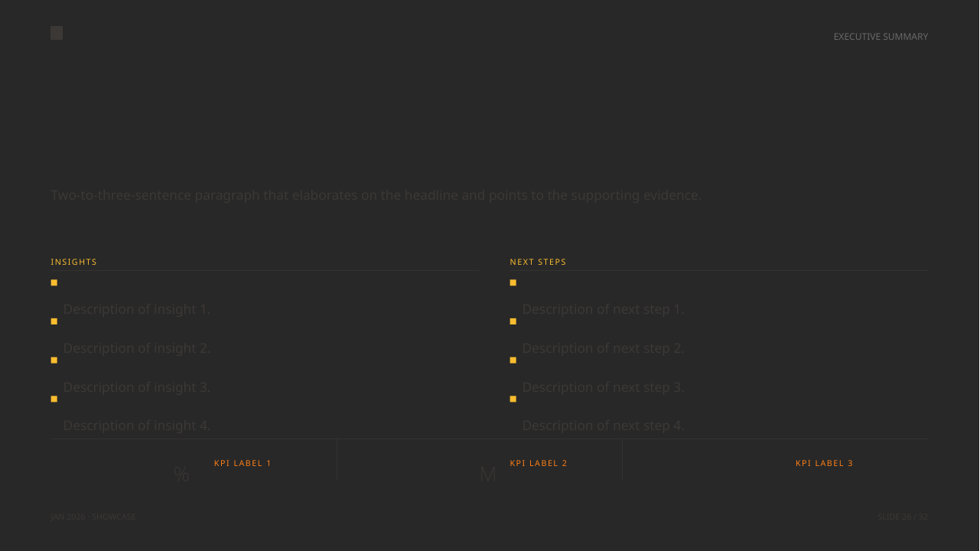Image resolution: width=980 pixels, height=551 pixels.
Task: Select the 'EXECUTIVE SUMMARY' header label
Action: pos(881,37)
